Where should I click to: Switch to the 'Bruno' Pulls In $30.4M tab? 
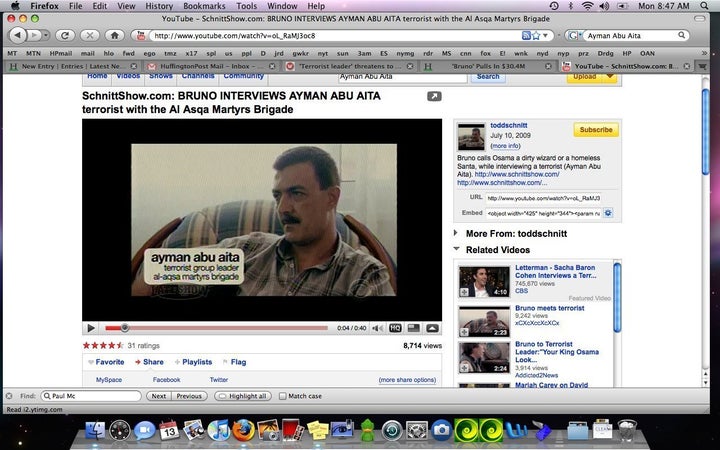[x=488, y=66]
